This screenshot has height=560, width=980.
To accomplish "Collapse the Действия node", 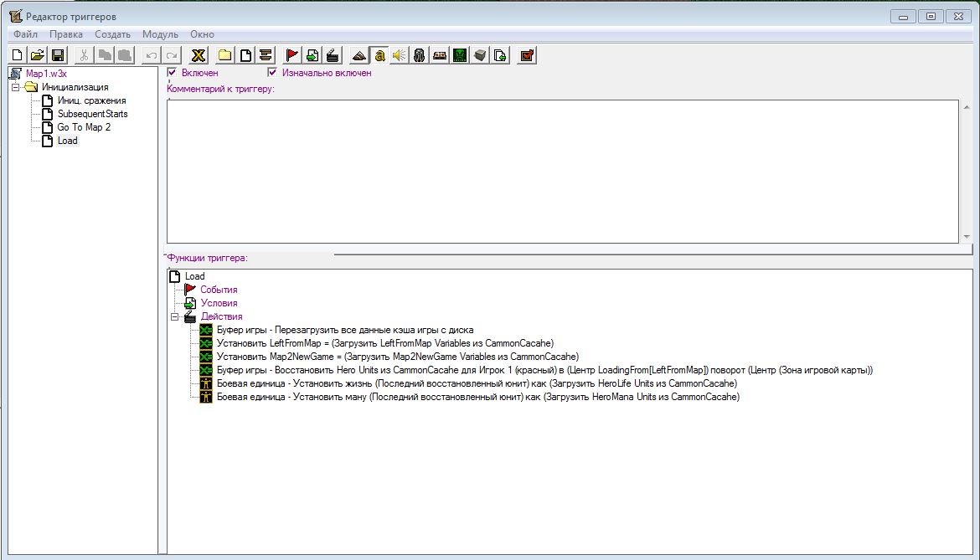I will pos(174,316).
